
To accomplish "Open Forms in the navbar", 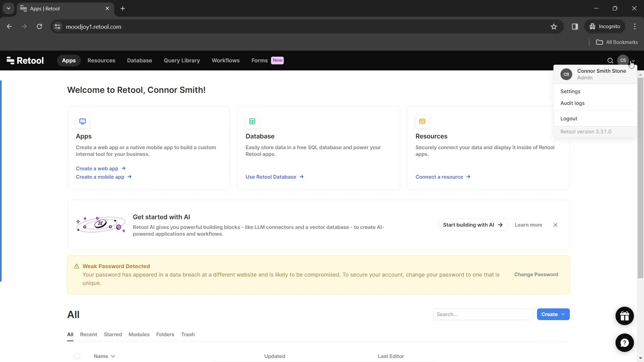I will (x=260, y=60).
